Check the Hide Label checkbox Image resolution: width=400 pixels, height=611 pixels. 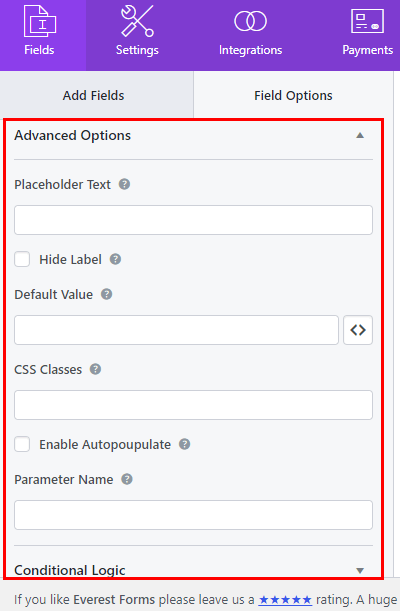[22, 259]
